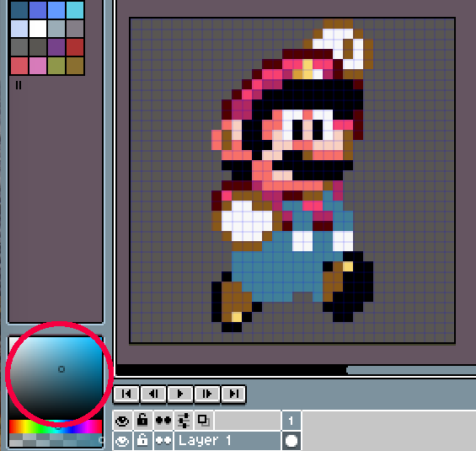Open timeline settings sliders icon
The height and width of the screenshot is (451, 476).
(x=184, y=421)
